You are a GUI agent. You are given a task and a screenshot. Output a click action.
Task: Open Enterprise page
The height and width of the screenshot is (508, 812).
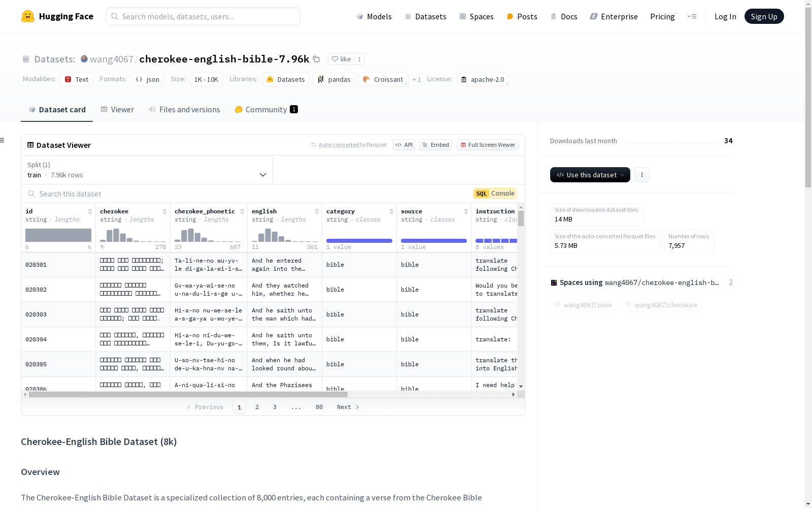pyautogui.click(x=614, y=16)
